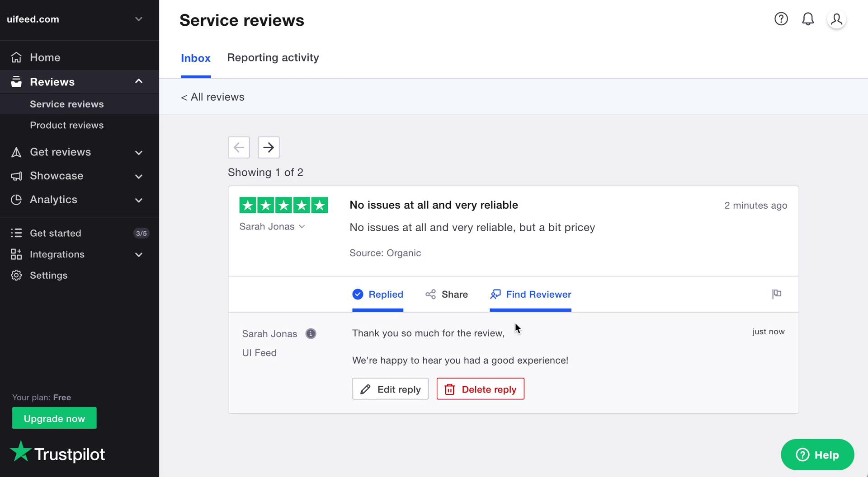Click the share icon beside Share
868x477 pixels.
point(430,295)
